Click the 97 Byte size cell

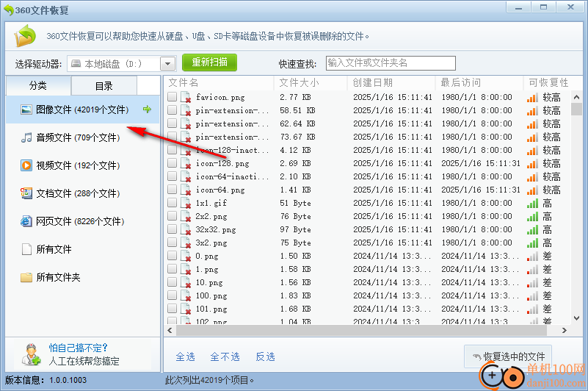(296, 229)
